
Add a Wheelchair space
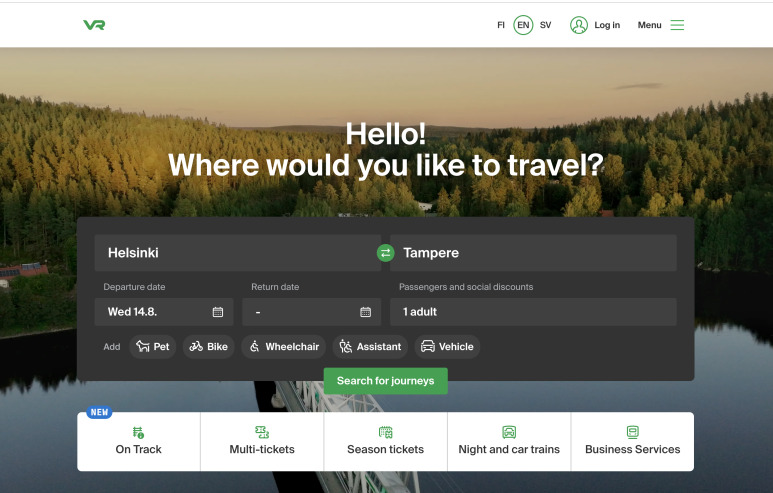pos(284,347)
